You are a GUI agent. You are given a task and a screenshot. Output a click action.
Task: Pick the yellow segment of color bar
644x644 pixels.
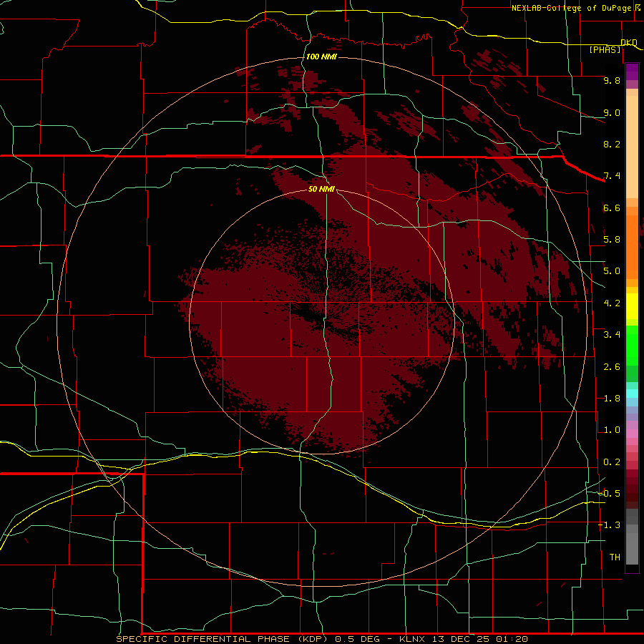pos(632,306)
